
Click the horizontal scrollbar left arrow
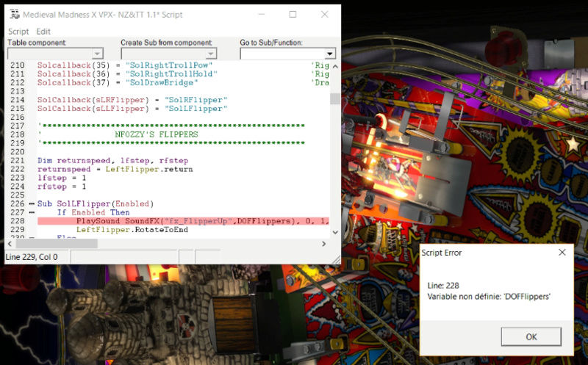tap(10, 244)
